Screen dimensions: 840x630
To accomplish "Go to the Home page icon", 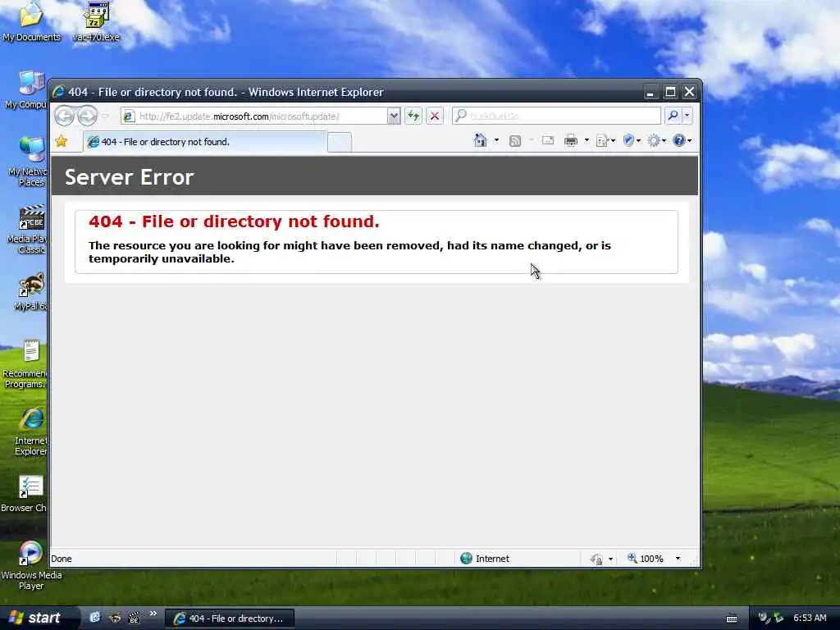I will point(481,140).
